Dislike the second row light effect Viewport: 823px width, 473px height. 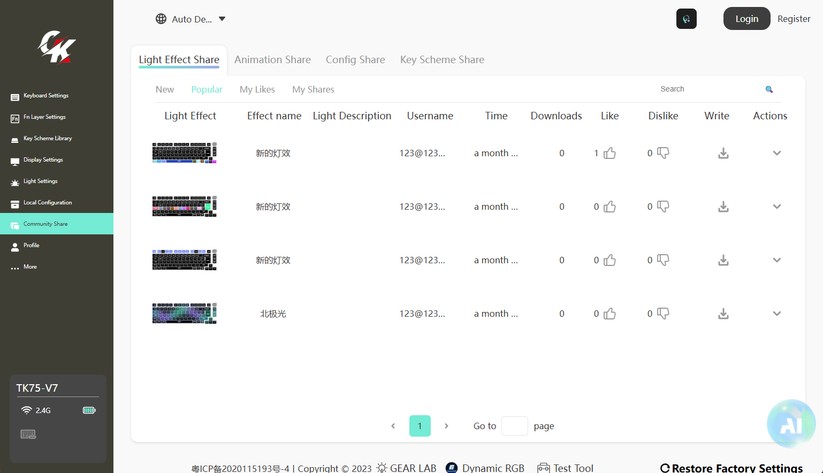tap(663, 207)
